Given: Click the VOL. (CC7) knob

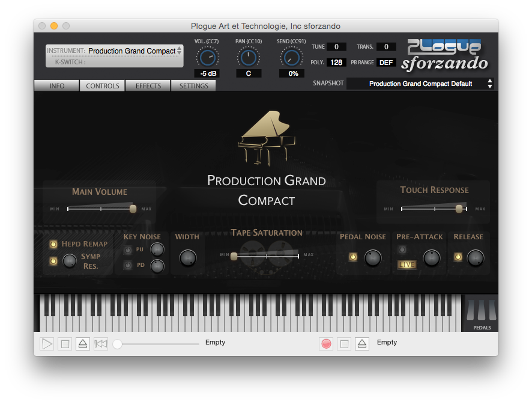Looking at the screenshot, I should point(207,58).
